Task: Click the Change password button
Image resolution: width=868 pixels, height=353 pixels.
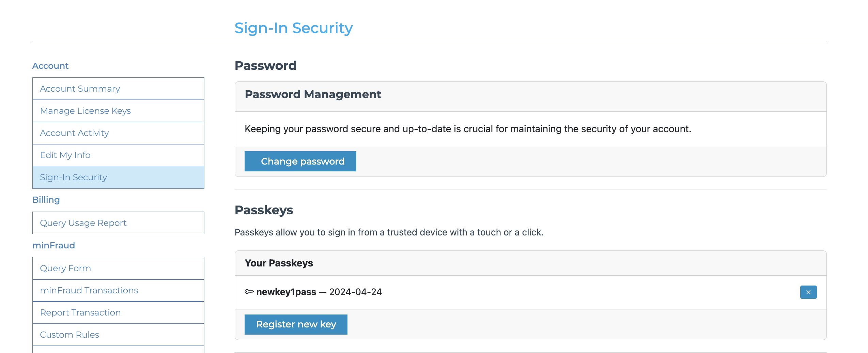Action: point(300,161)
